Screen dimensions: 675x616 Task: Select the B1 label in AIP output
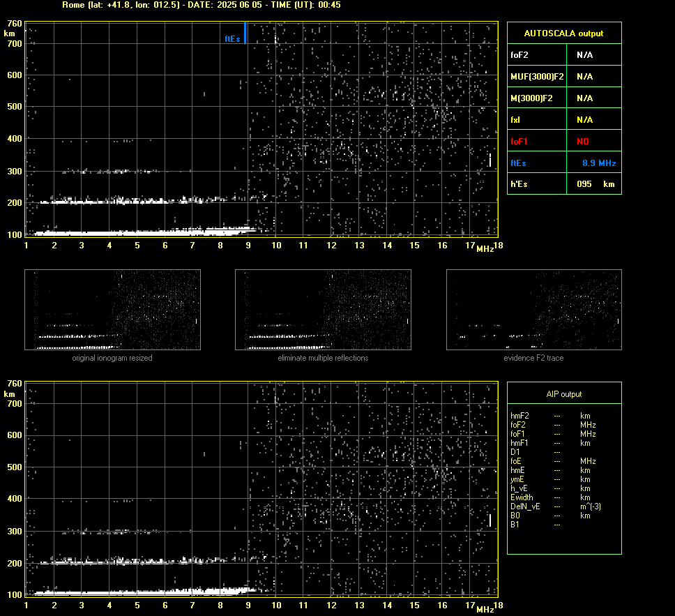pyautogui.click(x=515, y=525)
